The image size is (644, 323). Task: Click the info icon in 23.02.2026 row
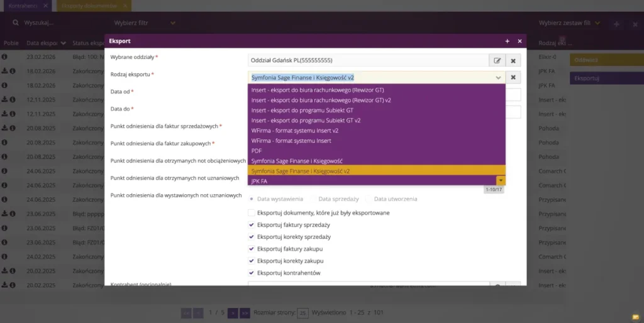4,57
